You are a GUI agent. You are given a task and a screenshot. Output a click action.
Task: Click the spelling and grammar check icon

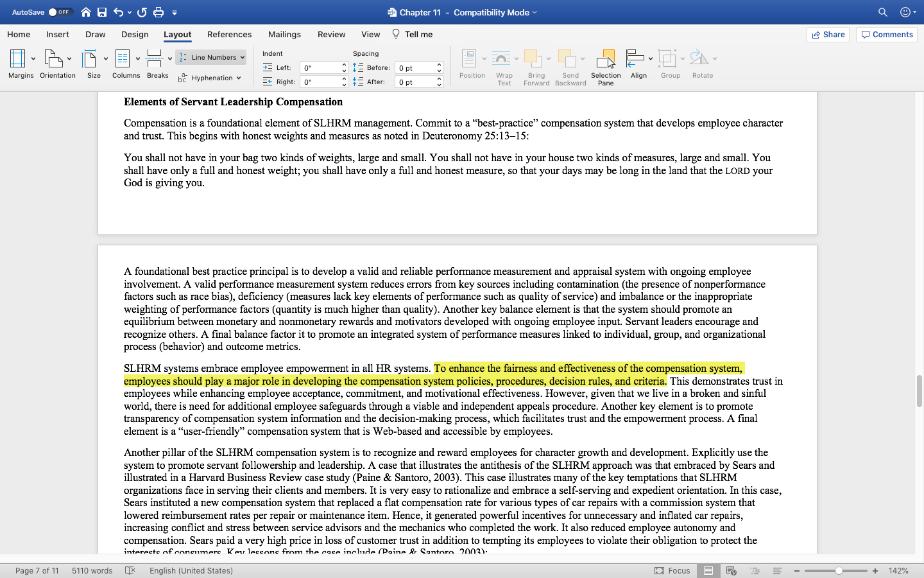pos(130,570)
